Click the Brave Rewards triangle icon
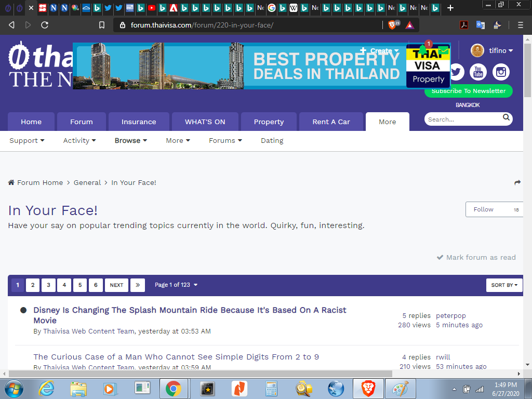 pos(410,25)
